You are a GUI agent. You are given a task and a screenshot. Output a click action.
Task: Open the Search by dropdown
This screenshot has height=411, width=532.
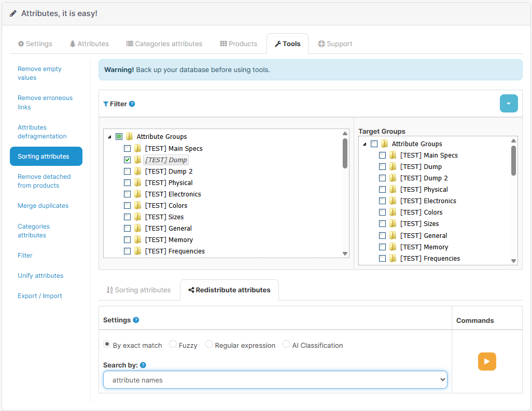point(275,380)
